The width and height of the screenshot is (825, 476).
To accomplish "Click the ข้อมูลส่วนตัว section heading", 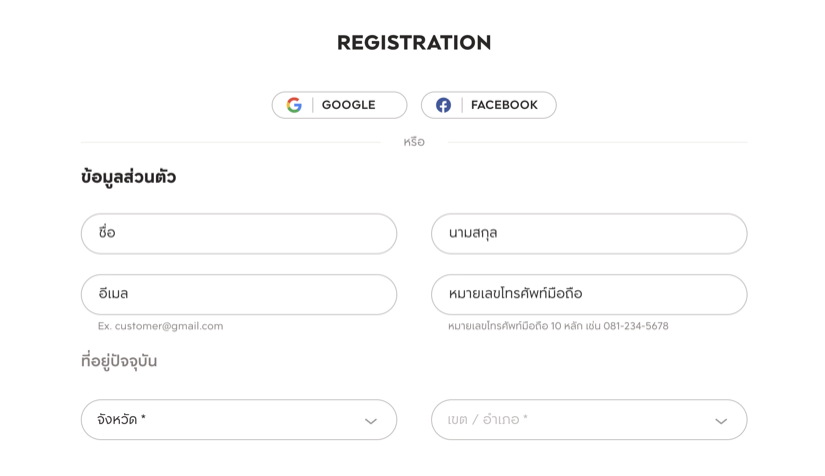I will 128,177.
